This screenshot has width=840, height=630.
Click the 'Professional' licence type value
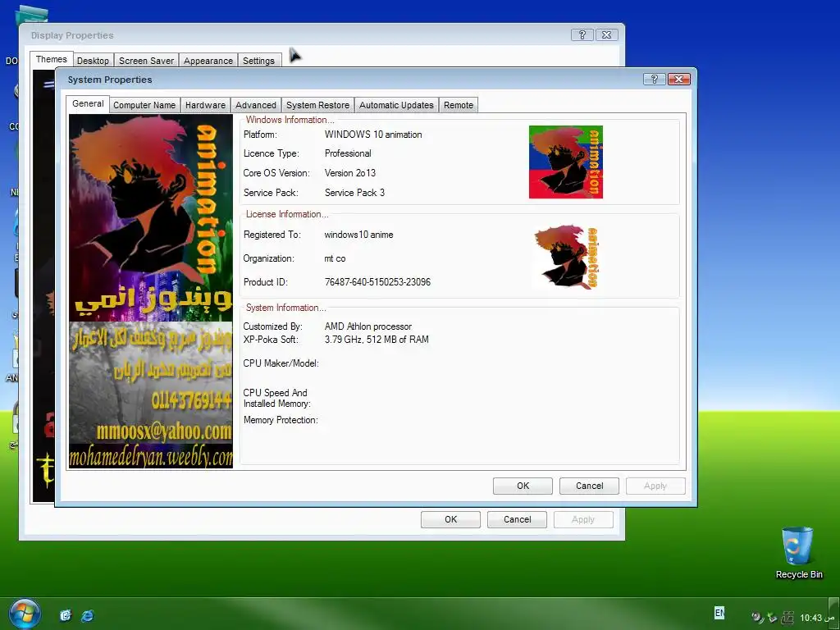pyautogui.click(x=348, y=153)
